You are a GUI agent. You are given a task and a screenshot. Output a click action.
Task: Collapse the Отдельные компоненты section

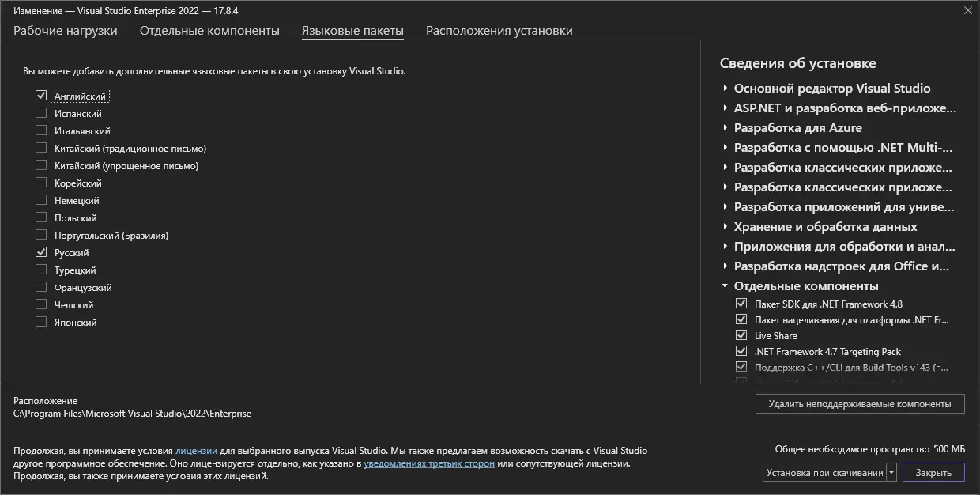coord(725,286)
